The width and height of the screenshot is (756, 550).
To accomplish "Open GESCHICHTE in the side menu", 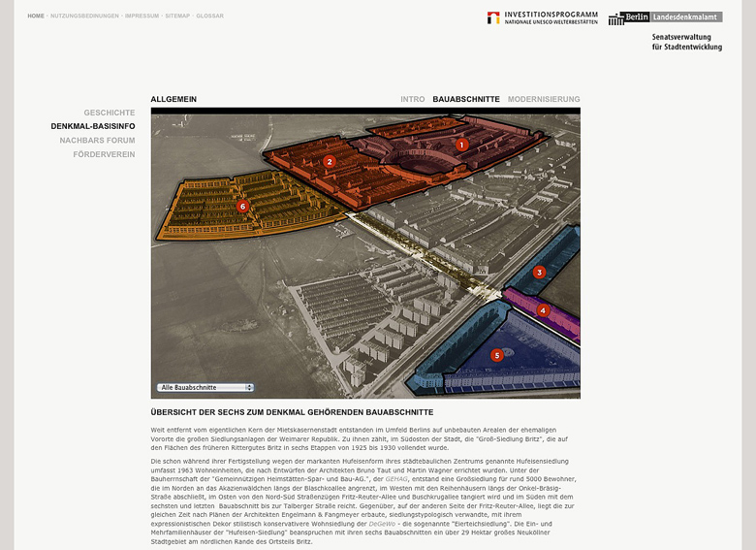I will click(x=110, y=113).
